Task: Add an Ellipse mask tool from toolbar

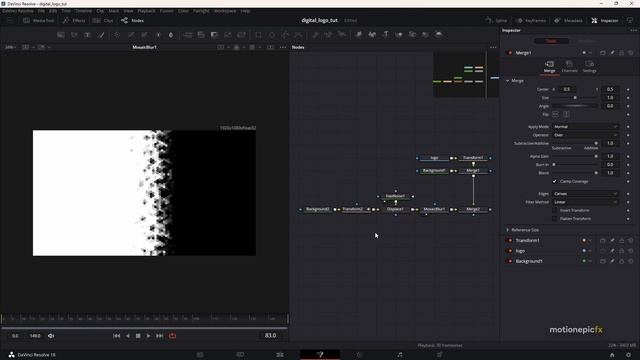Action: [x=272, y=35]
